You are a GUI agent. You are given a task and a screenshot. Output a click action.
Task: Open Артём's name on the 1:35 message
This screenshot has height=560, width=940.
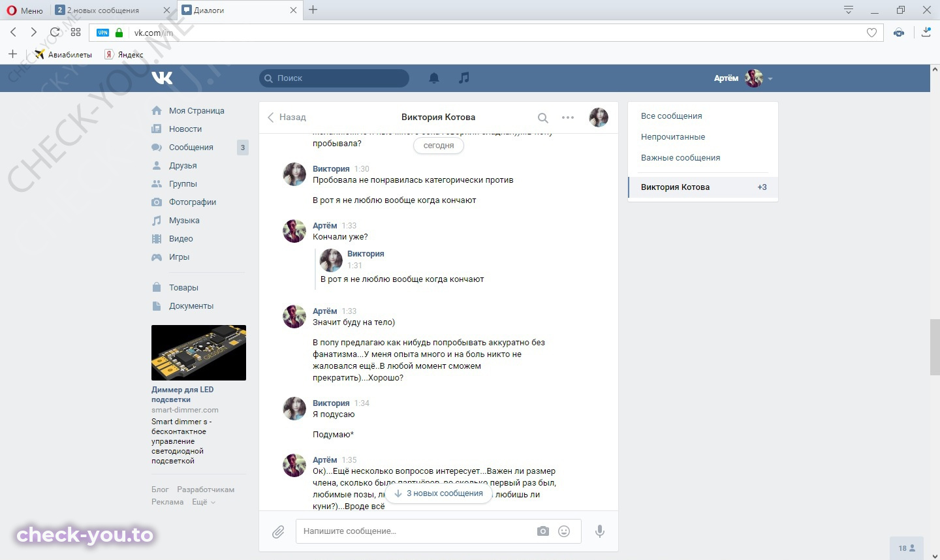pos(325,460)
